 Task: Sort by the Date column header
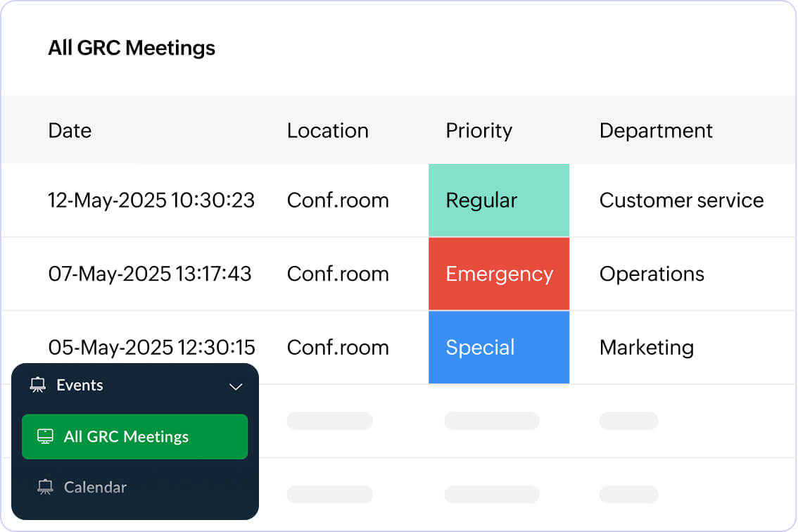click(x=70, y=131)
